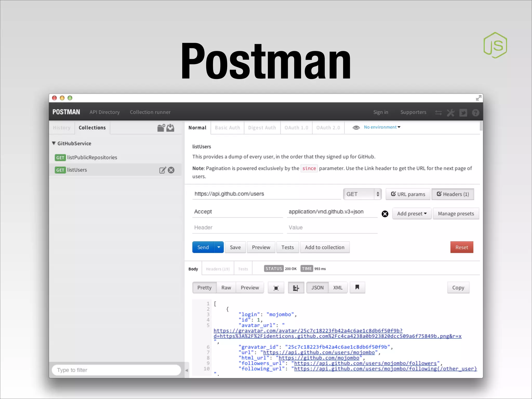Click the bookmark icon in response toolbar
532x399 pixels.
[357, 288]
